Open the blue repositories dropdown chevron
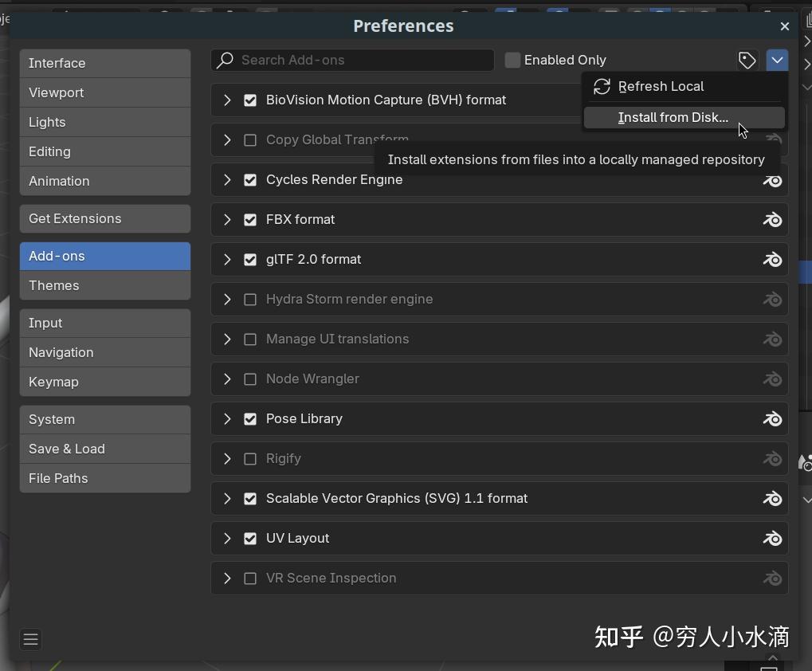812x671 pixels. coord(777,60)
